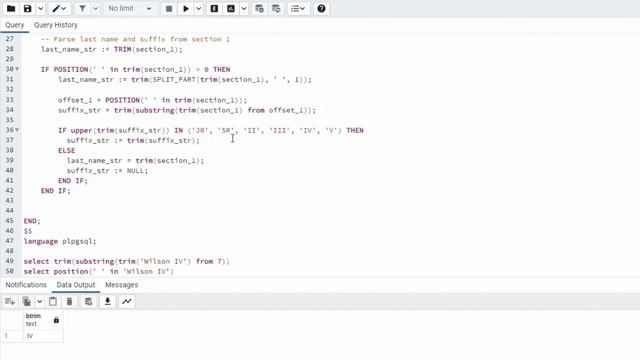This screenshot has height=360, width=640.
Task: Open the macros list dropdown
Action: [x=298, y=9]
